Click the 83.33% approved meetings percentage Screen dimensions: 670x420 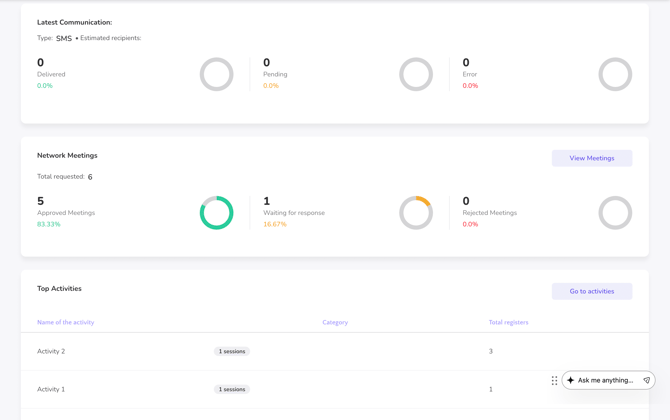49,224
